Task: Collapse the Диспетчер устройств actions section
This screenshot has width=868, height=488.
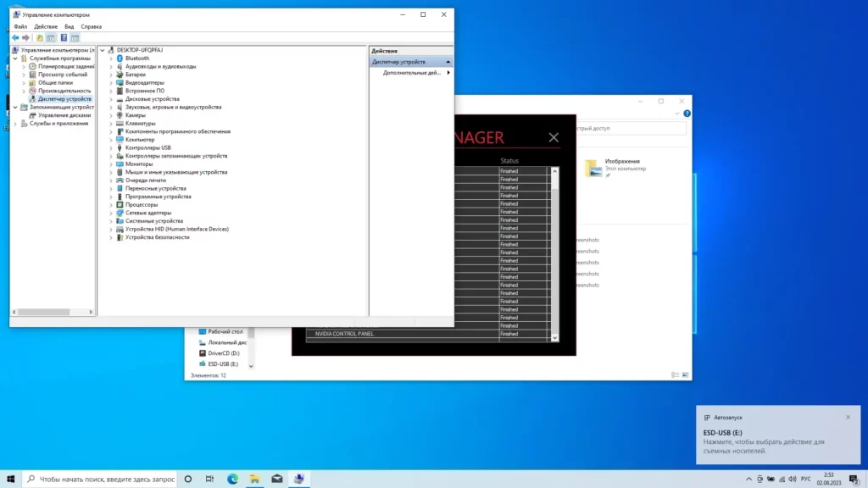Action: pyautogui.click(x=448, y=62)
